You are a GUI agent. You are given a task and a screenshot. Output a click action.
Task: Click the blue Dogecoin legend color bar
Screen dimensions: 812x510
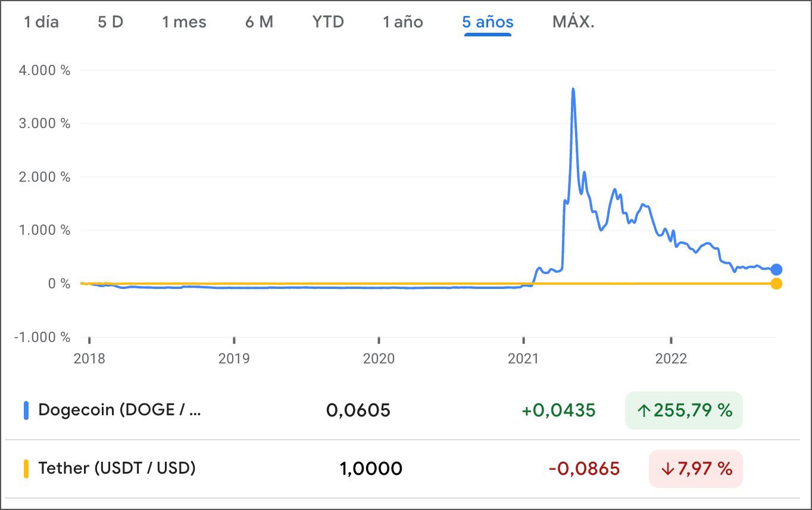[26, 411]
